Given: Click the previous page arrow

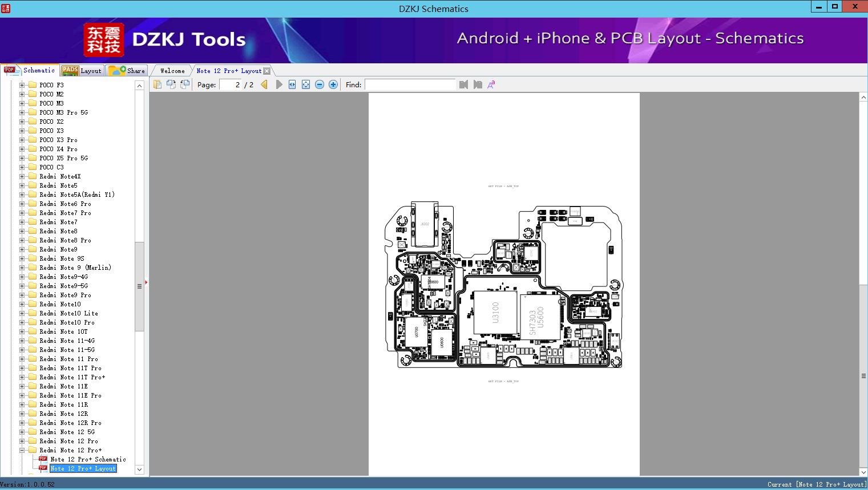Looking at the screenshot, I should pyautogui.click(x=264, y=84).
